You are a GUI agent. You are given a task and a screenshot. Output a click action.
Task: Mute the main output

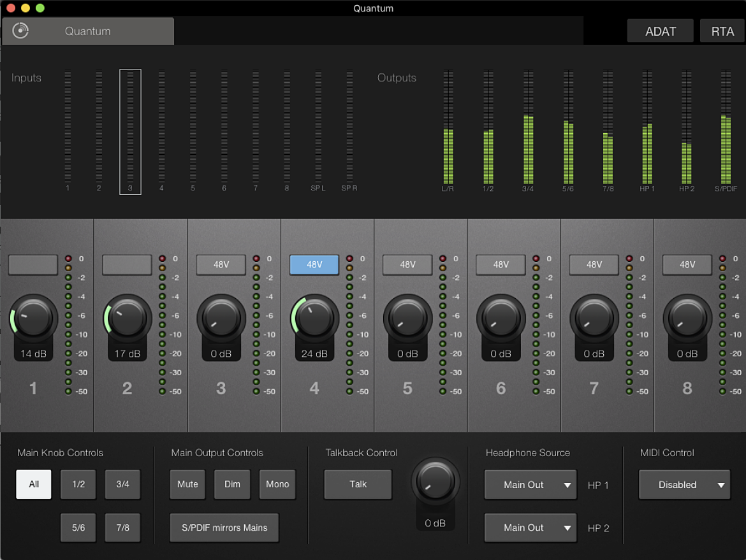(187, 484)
